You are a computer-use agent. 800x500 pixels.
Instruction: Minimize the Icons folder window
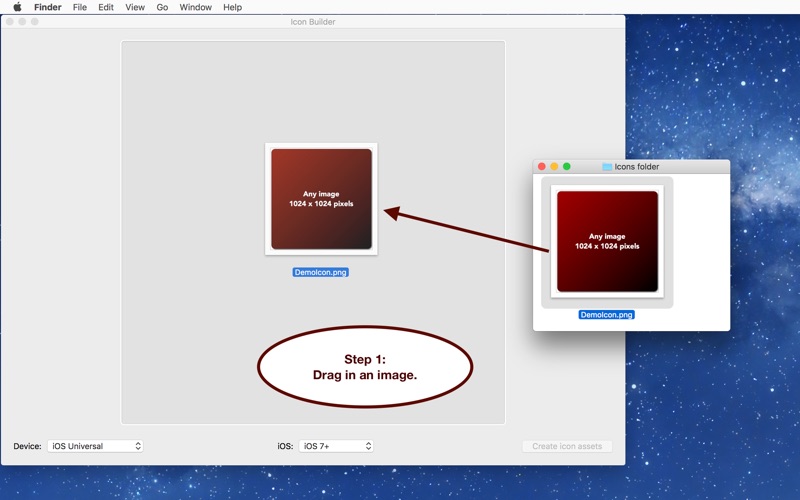[554, 167]
